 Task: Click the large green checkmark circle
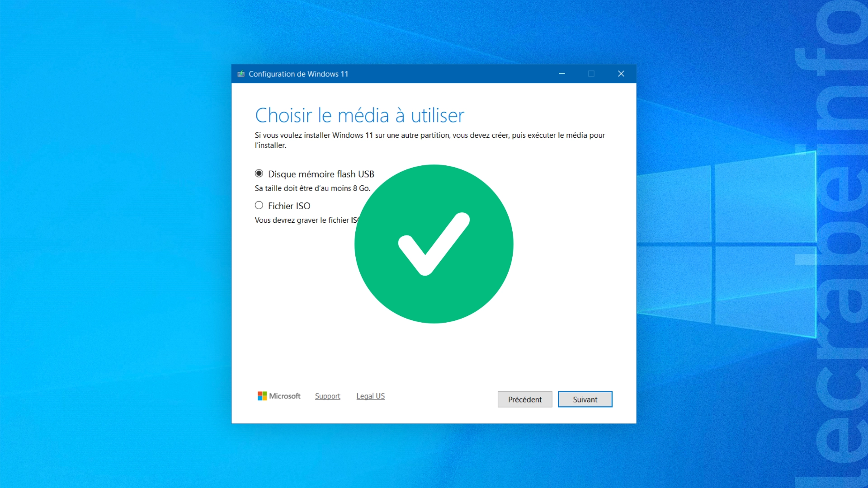(x=434, y=244)
